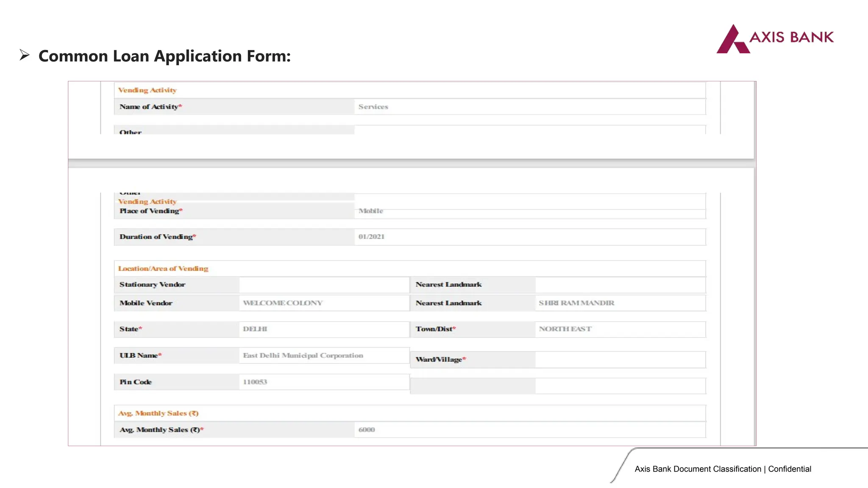The height and width of the screenshot is (488, 868).
Task: Click the 'Axis Bank Document Classification | Confidential' footer text
Action: 723,469
